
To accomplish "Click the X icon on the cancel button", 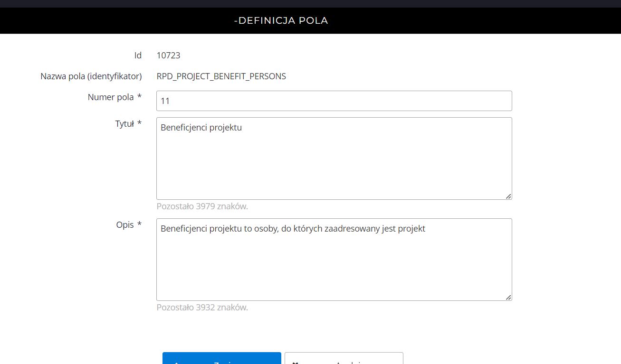I will click(x=295, y=363).
